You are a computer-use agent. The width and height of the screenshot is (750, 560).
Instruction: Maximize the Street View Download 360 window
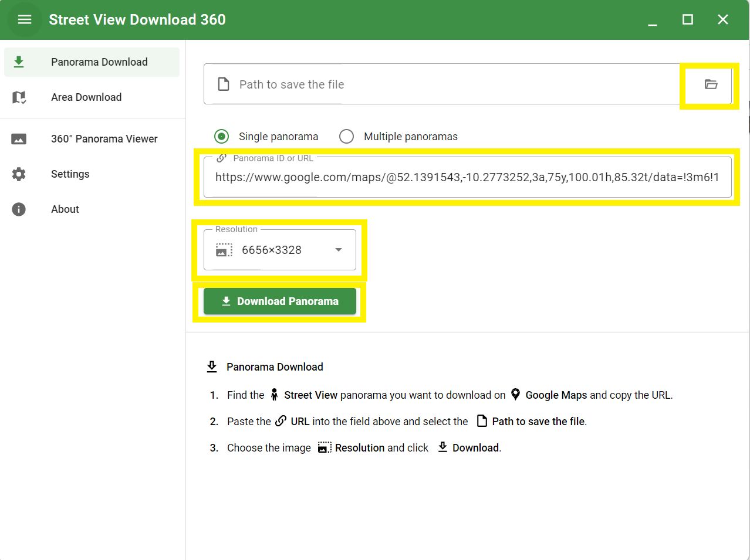click(x=688, y=20)
